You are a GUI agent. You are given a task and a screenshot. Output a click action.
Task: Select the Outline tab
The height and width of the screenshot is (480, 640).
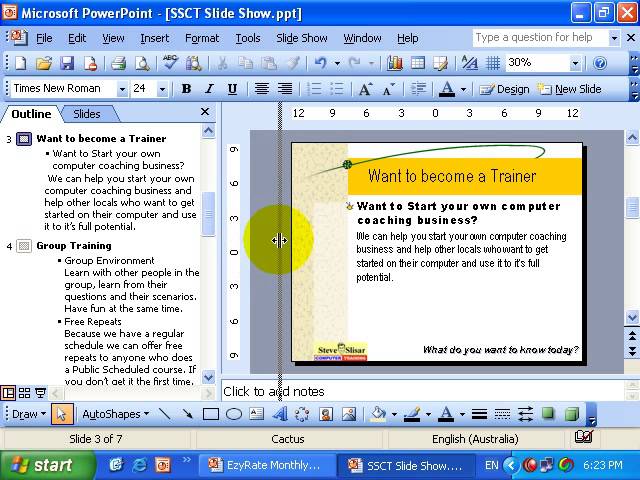(31, 114)
